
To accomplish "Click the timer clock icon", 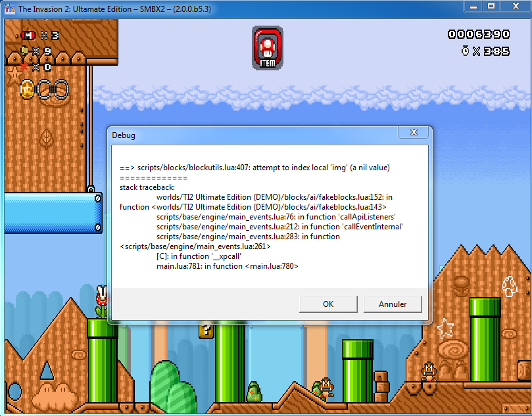I will (465, 51).
